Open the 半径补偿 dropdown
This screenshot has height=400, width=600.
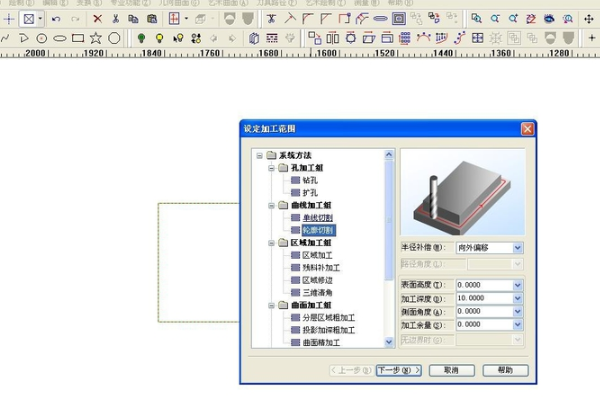517,247
